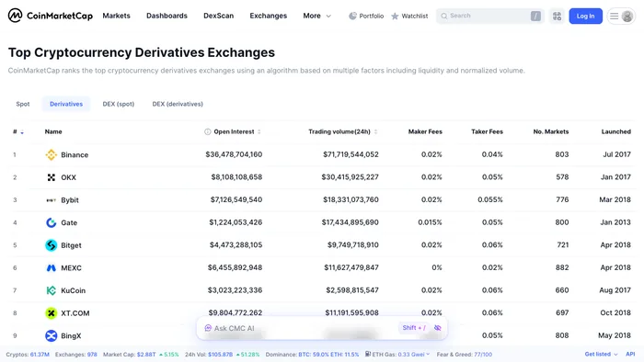Open the API link in footer

(630, 355)
